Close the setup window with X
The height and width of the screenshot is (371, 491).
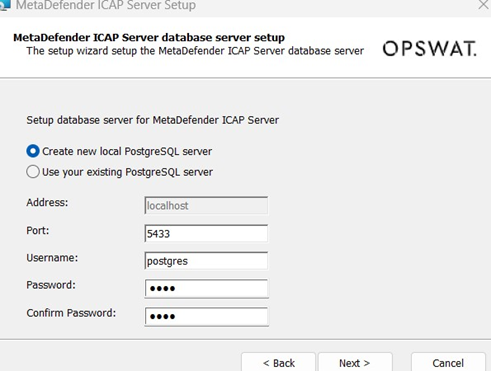tap(484, 5)
